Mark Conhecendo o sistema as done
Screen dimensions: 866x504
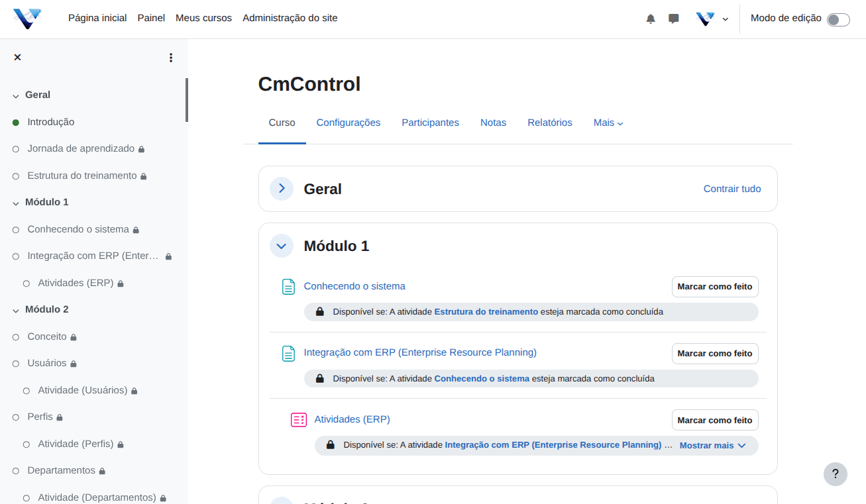click(x=714, y=287)
